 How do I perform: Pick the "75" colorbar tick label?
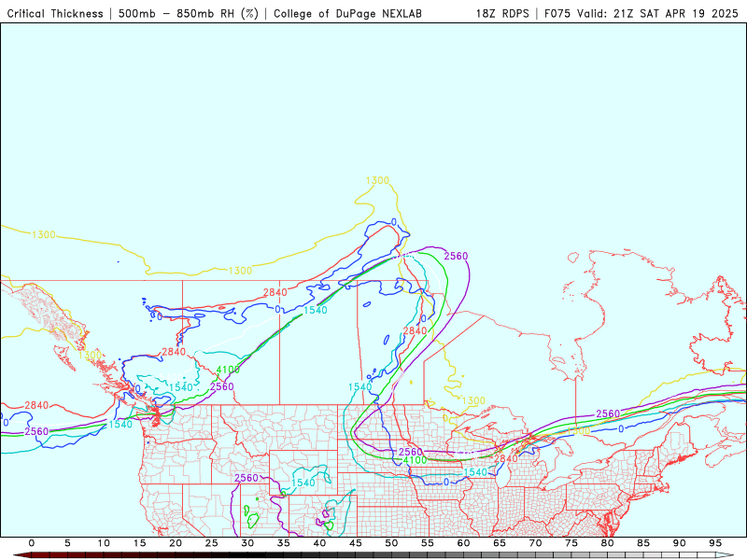571,543
